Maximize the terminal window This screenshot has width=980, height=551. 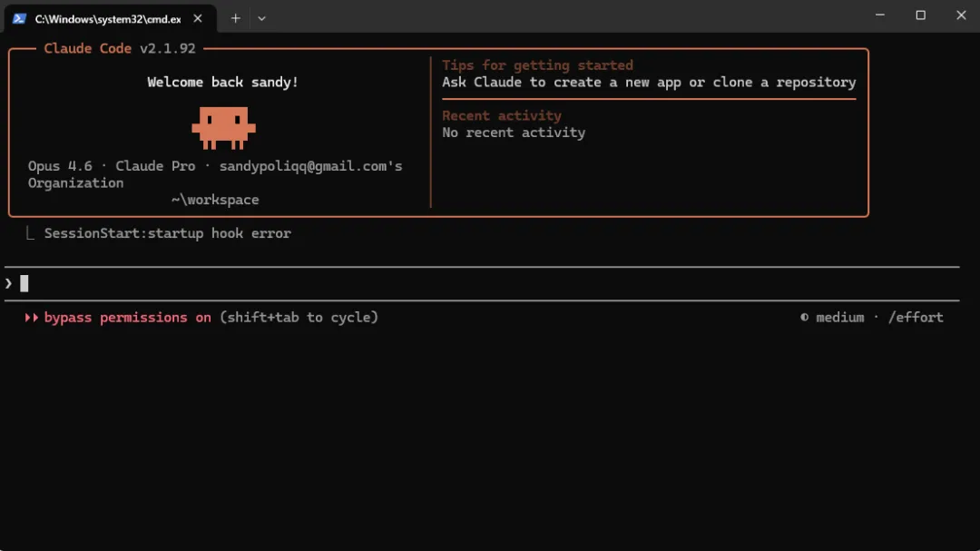click(921, 15)
